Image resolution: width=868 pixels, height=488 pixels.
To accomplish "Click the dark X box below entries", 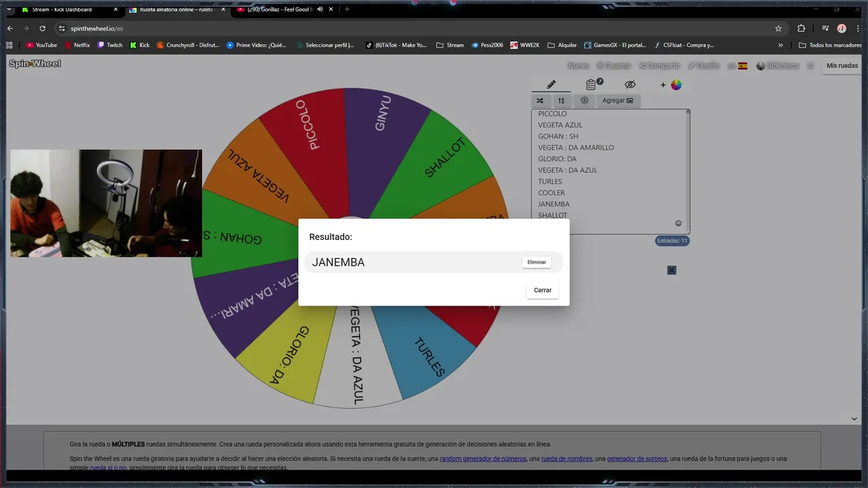I will (x=671, y=270).
